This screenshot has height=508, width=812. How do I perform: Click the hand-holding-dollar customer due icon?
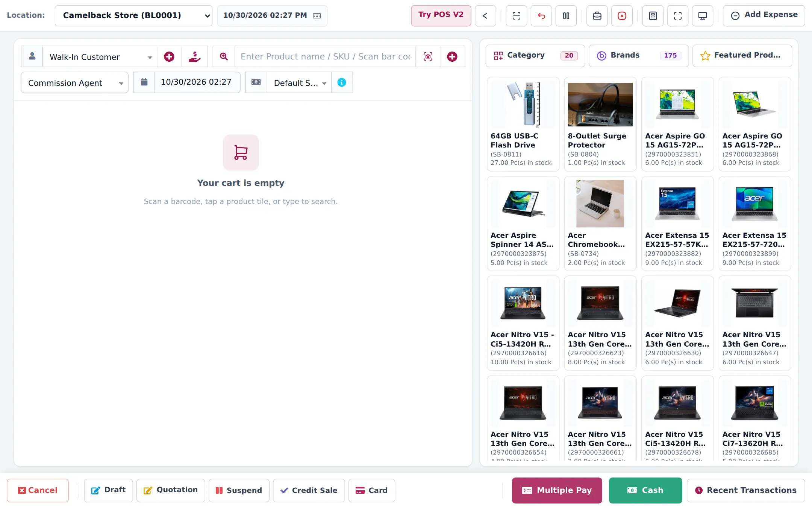pos(194,56)
